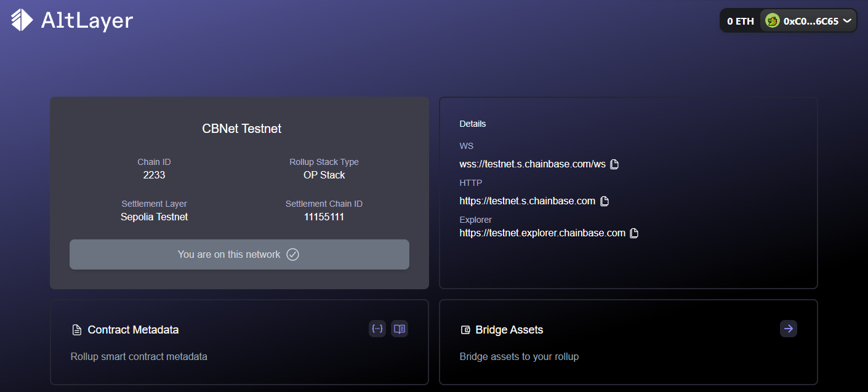Click the network checkmark circle icon

point(293,255)
